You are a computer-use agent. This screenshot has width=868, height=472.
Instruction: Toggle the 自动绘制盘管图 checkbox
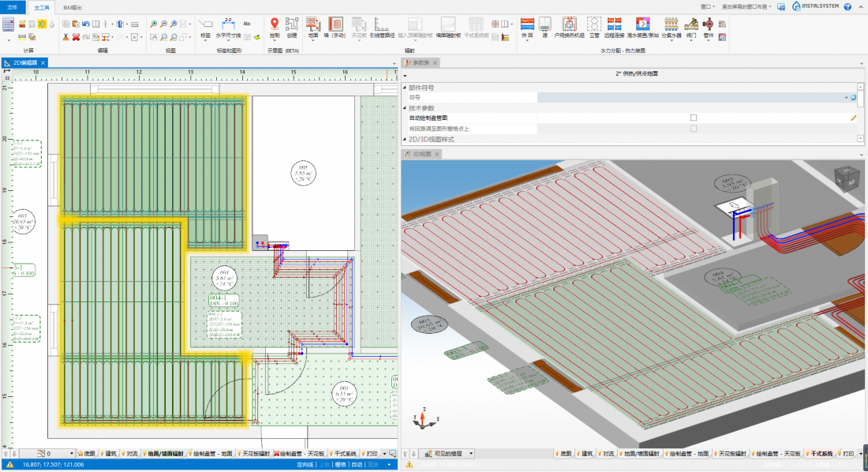point(694,118)
